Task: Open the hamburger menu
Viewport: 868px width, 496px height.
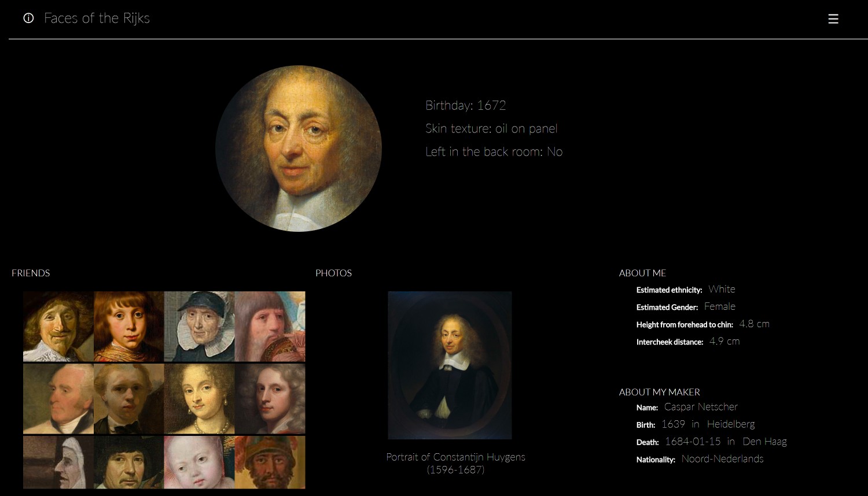Action: [x=833, y=19]
